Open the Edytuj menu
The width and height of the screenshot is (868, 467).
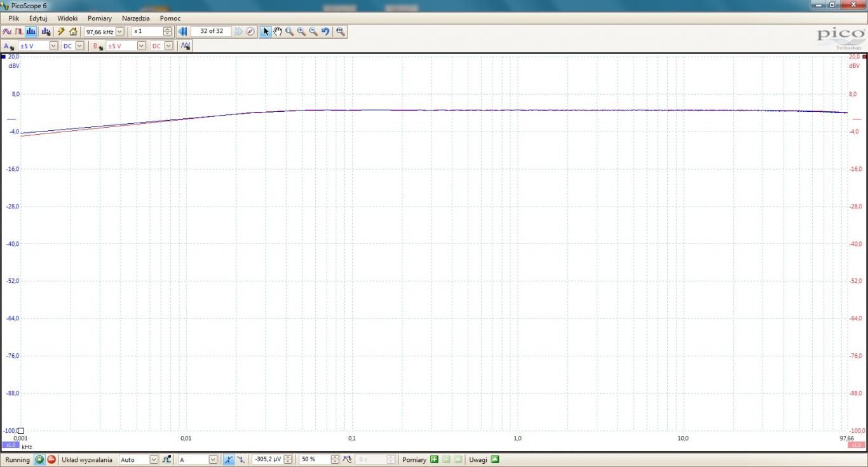pos(38,18)
